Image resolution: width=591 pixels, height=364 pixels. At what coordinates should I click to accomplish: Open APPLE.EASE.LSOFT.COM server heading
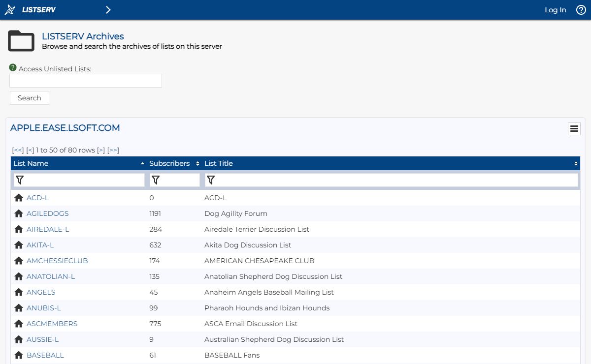tap(65, 128)
